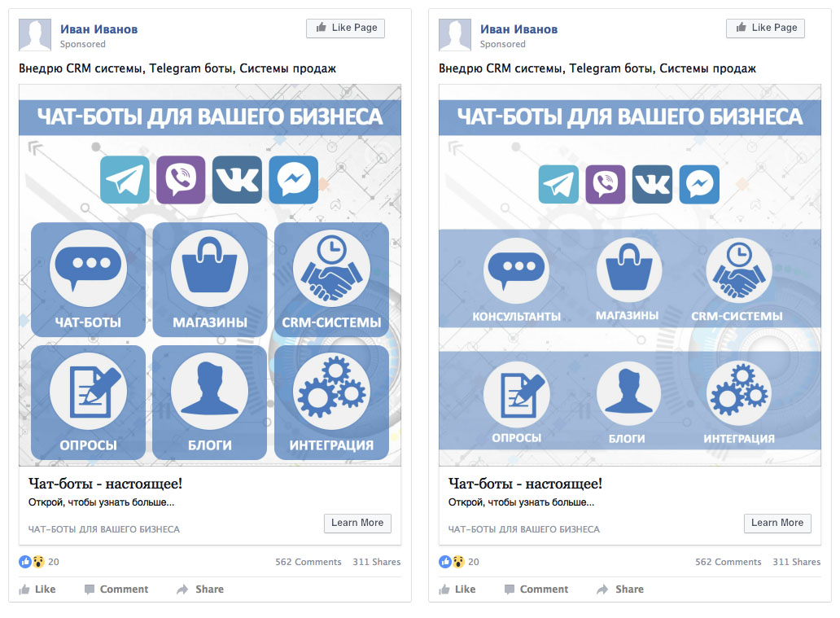The height and width of the screenshot is (618, 840).
Task: Select the left ad's ИНТЕГРАЦИЯ gears tile
Action: point(331,402)
